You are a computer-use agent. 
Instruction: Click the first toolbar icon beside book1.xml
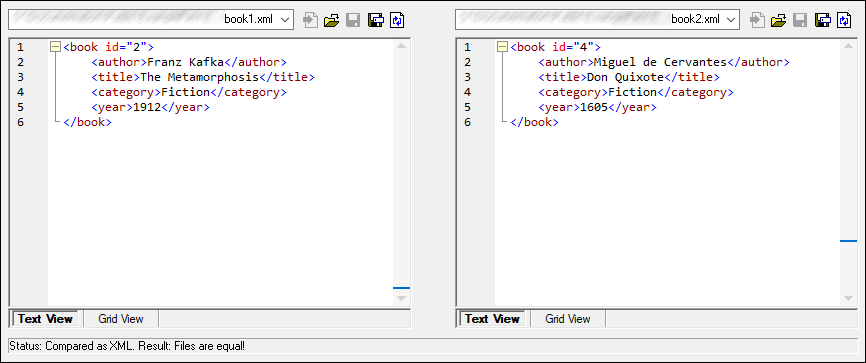pos(311,20)
